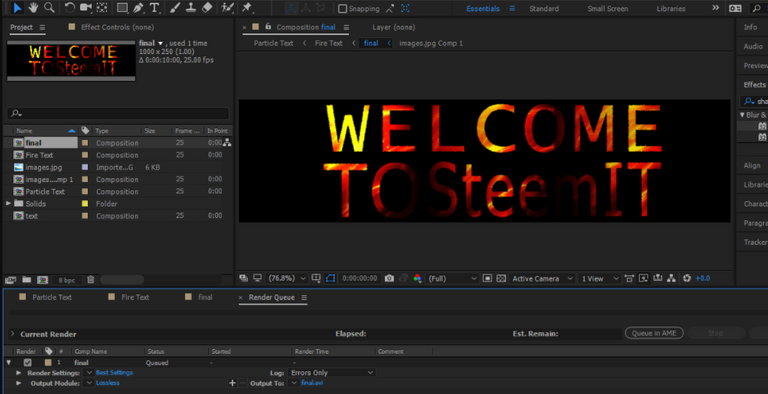Screen dimensions: 768x394
Task: Select the Pan Behind anchor point tool
Action: click(x=102, y=7)
